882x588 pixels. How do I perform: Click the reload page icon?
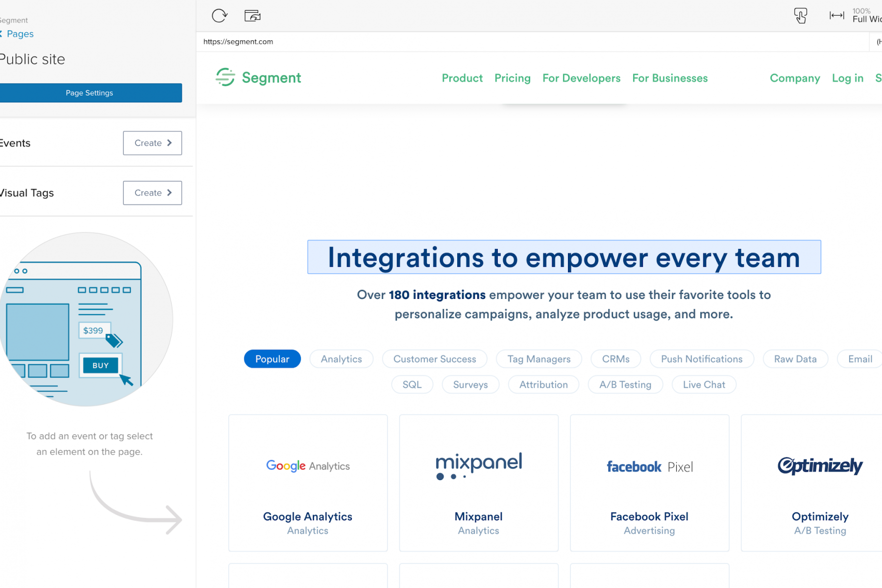(x=220, y=16)
